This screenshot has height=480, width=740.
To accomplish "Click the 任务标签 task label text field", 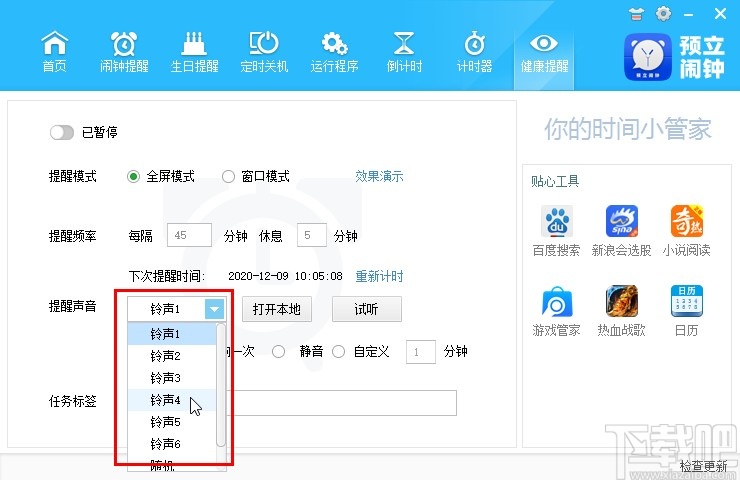I will [342, 403].
